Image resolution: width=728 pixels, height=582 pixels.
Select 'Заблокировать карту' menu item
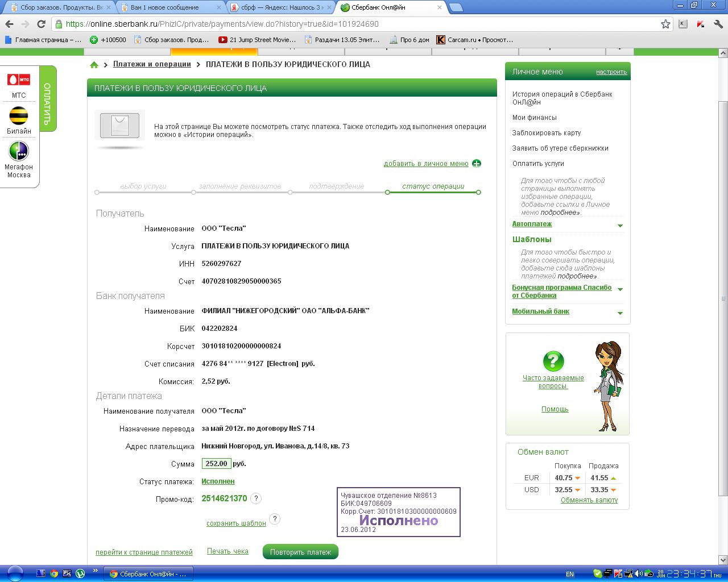(547, 133)
